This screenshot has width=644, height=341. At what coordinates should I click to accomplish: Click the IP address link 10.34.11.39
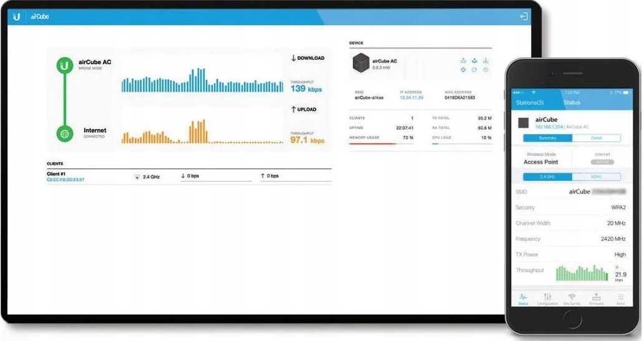tap(411, 98)
